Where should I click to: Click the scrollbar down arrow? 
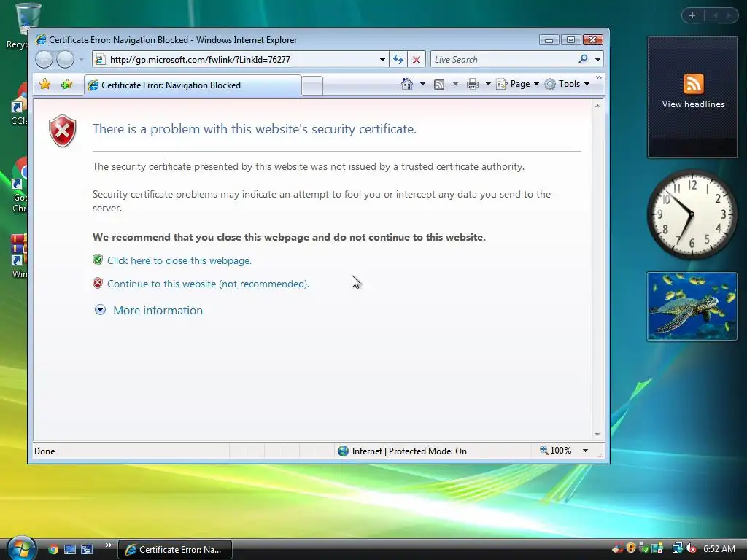pos(597,435)
